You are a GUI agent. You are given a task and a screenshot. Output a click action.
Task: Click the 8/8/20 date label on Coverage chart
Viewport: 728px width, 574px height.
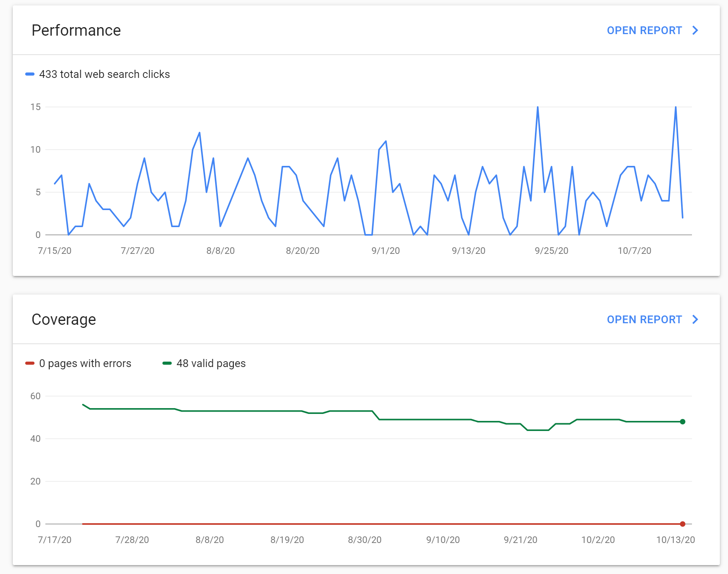(210, 540)
